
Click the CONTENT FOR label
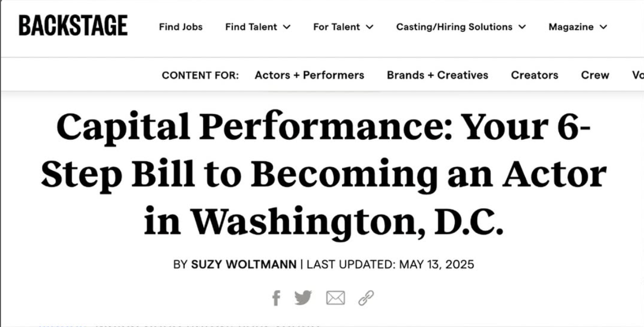(200, 75)
